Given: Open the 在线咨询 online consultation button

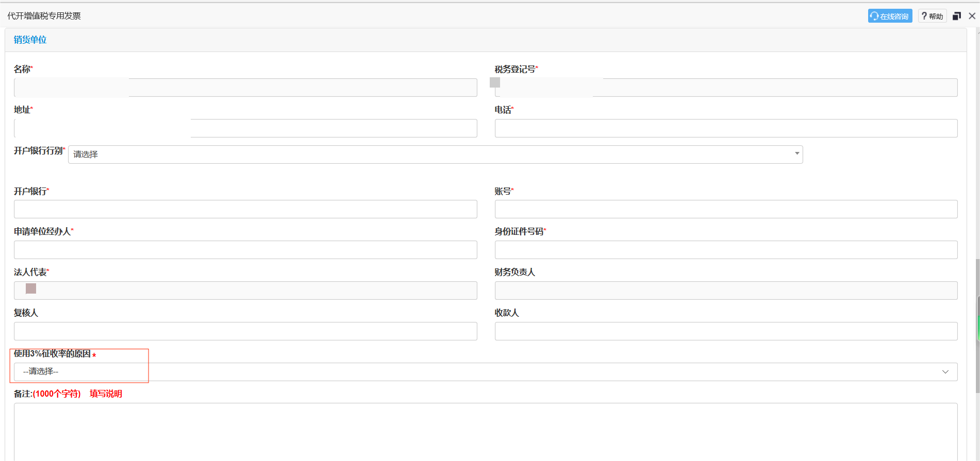Looking at the screenshot, I should point(890,16).
